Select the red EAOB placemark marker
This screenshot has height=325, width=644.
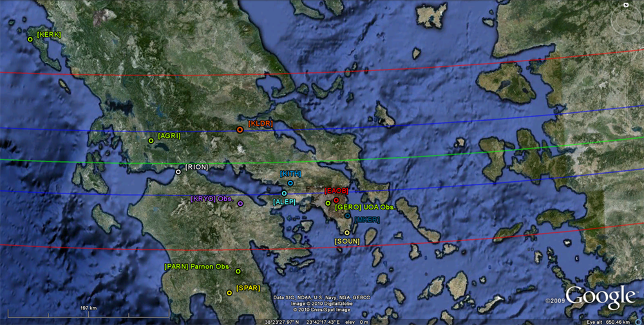click(336, 200)
